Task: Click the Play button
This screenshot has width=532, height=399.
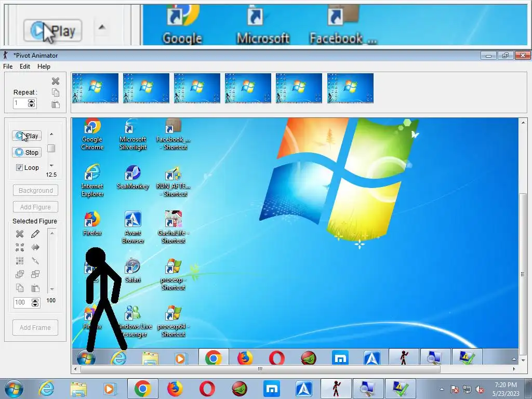Action: (27, 136)
